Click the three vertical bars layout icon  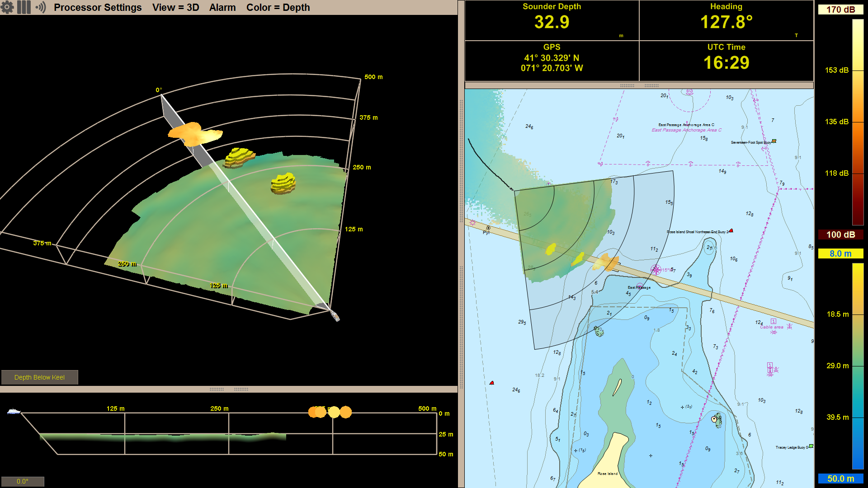(x=24, y=7)
